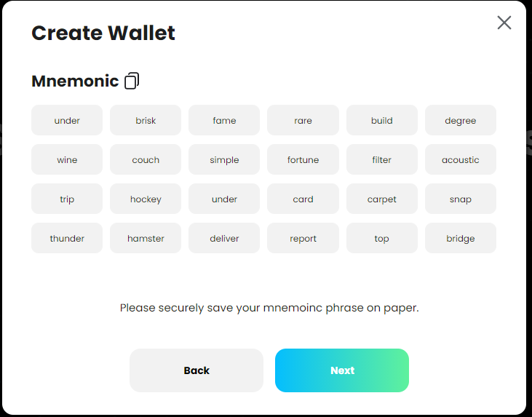Click the 'acoustic' word chip
This screenshot has width=532, height=417.
[x=460, y=159]
